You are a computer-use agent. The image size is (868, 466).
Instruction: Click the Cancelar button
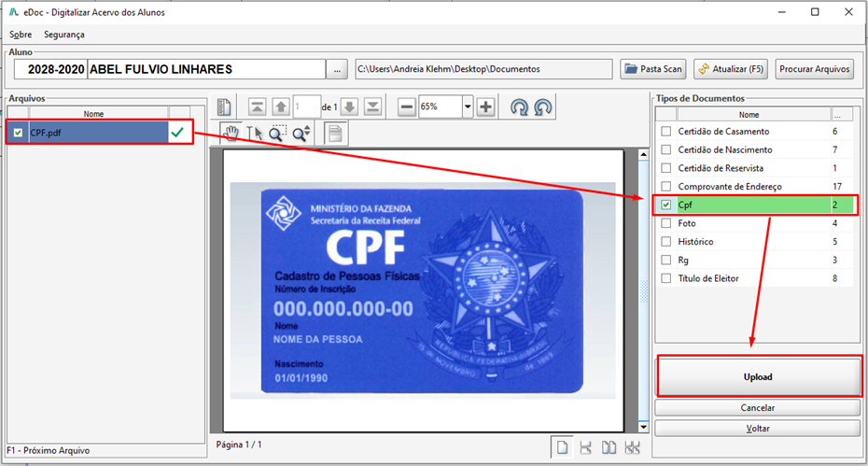pos(758,407)
